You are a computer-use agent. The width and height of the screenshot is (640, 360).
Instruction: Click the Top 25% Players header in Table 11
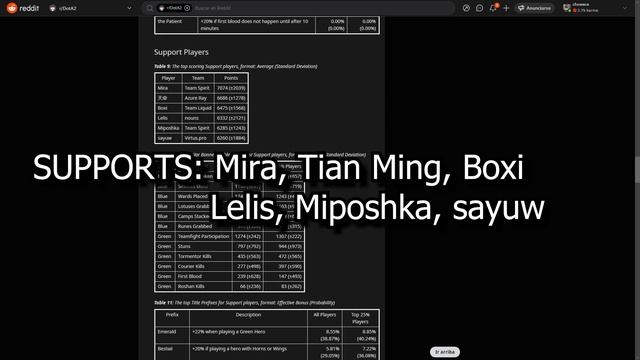(360, 318)
